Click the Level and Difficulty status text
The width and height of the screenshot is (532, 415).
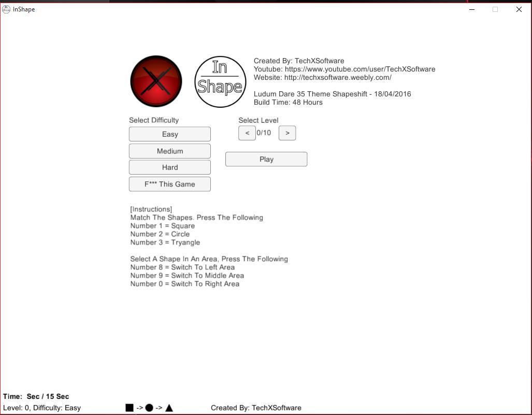coord(42,408)
